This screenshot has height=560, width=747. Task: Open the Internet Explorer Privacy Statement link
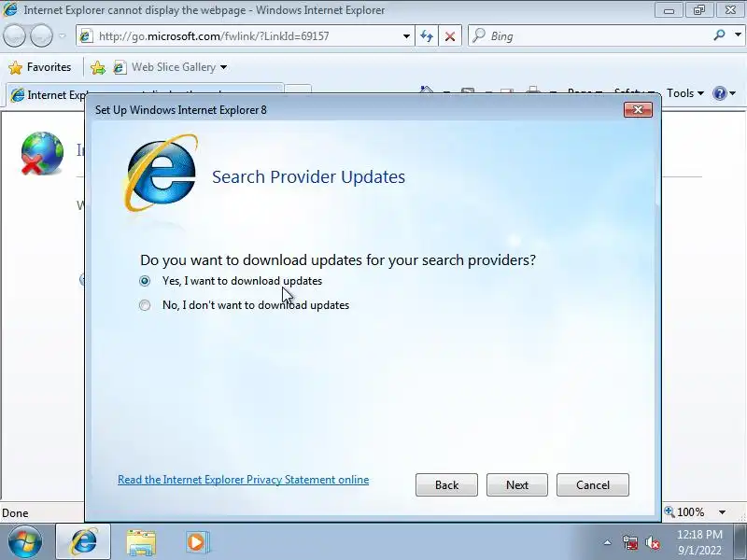click(243, 480)
